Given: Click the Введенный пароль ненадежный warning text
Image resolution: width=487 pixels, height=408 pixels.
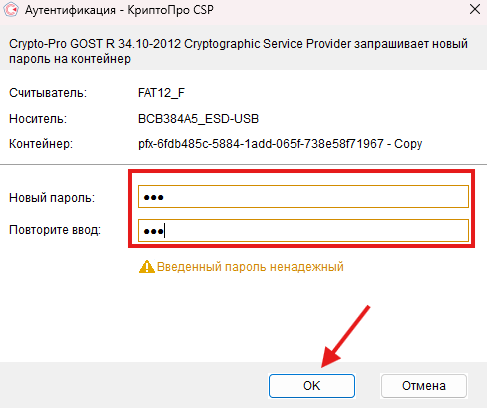Looking at the screenshot, I should coord(250,267).
